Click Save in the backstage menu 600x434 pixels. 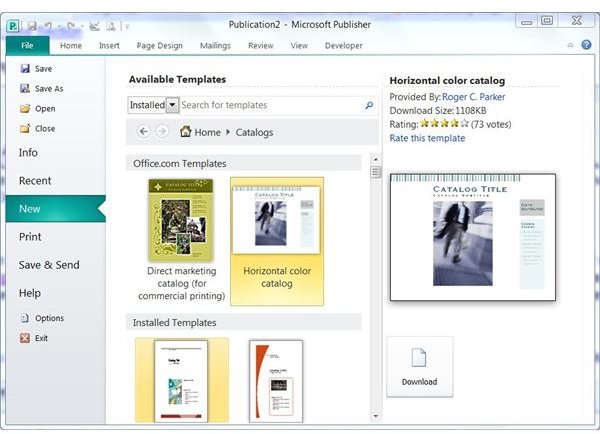tap(36, 69)
